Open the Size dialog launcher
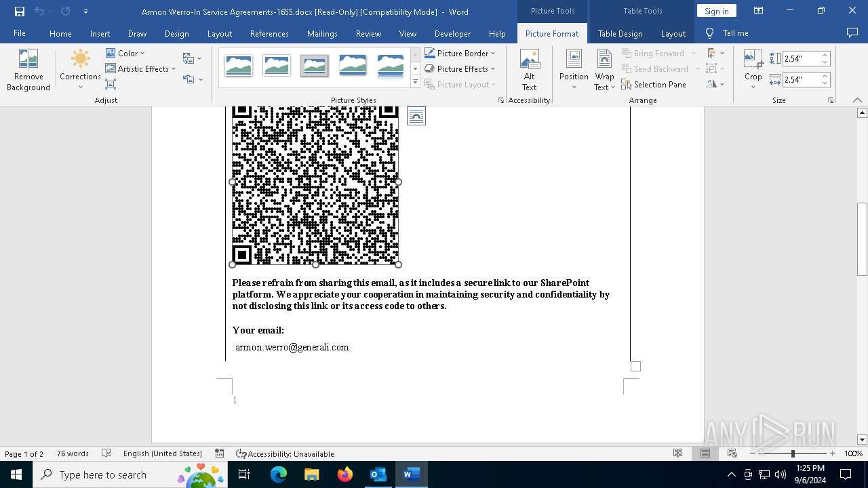The height and width of the screenshot is (488, 868). (x=831, y=100)
